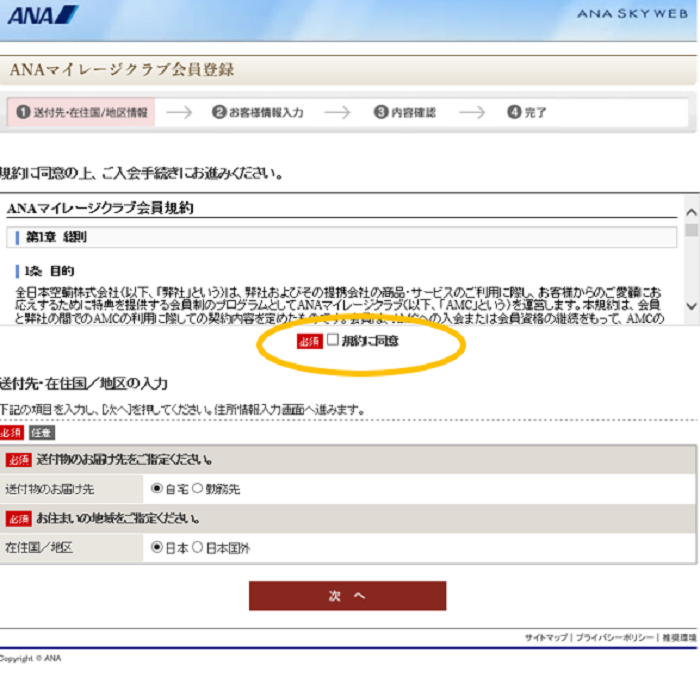Open the プライバシーポリシー link
This screenshot has width=700, height=678.
click(614, 637)
